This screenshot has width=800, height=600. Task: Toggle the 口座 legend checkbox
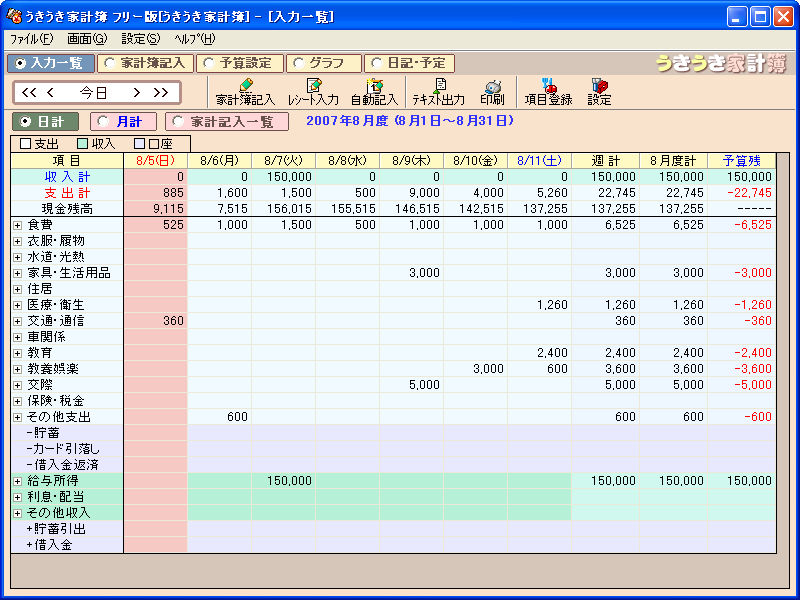[x=139, y=144]
